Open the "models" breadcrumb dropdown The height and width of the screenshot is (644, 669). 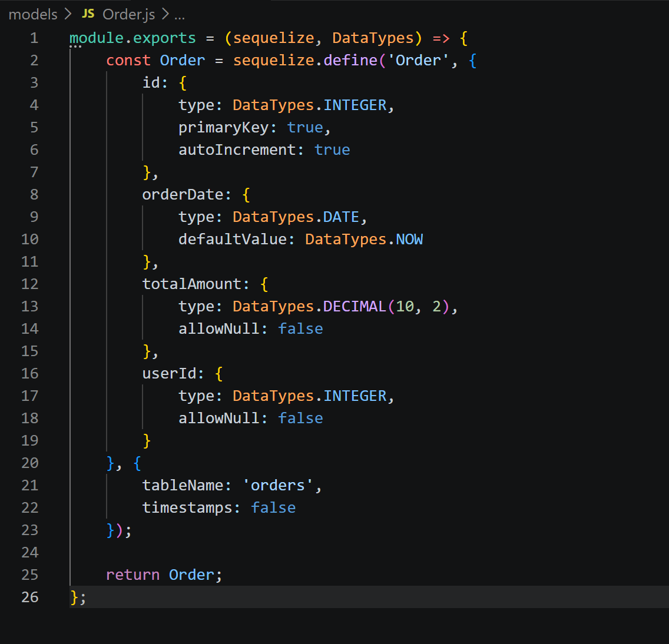[x=32, y=14]
